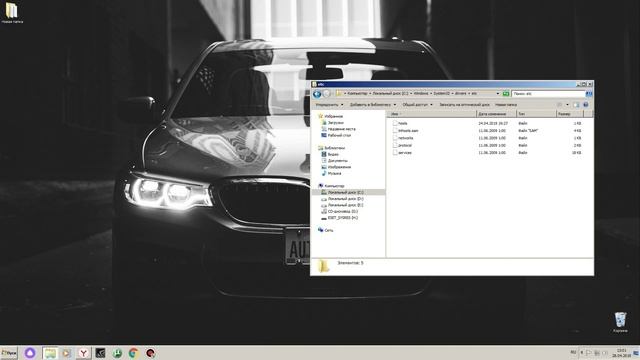The image size is (640, 360).
Task: Select Локальный диск (E:) in tree
Action: tap(342, 205)
